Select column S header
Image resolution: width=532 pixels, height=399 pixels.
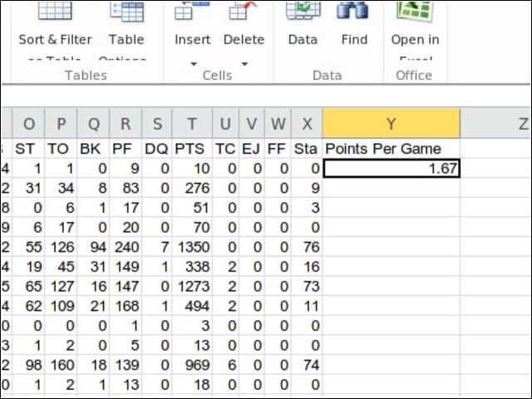tap(157, 124)
